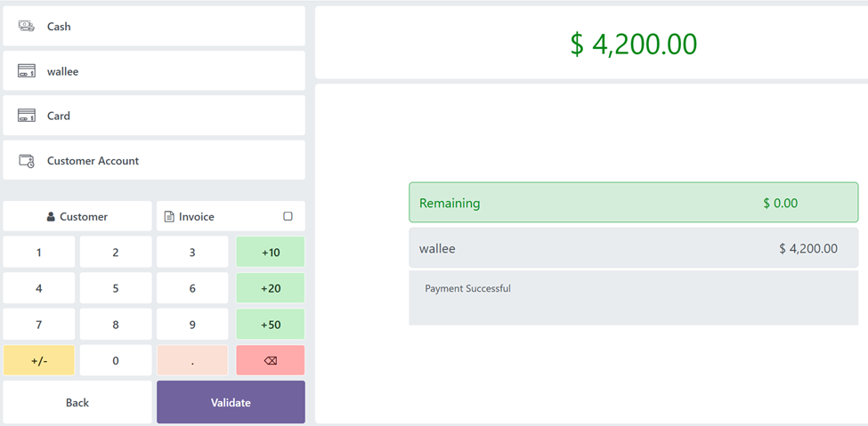This screenshot has height=426, width=868.
Task: Click the green Remaining amount row
Action: tap(633, 203)
